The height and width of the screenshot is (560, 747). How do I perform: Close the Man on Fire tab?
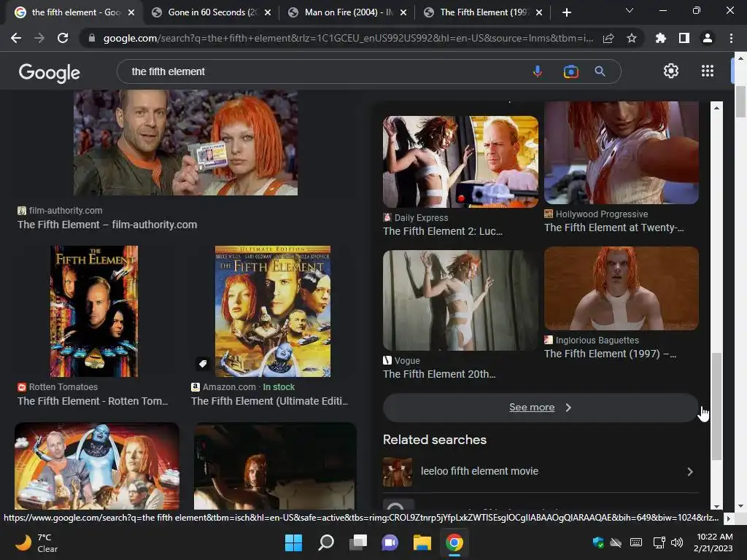(x=403, y=12)
